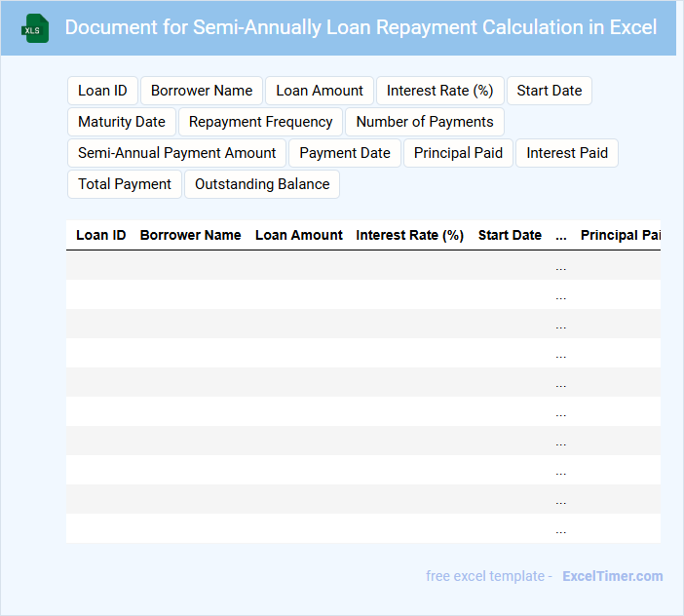Screen dimensions: 684x616
Task: Pick the Maturity Date tag
Action: coord(122,122)
